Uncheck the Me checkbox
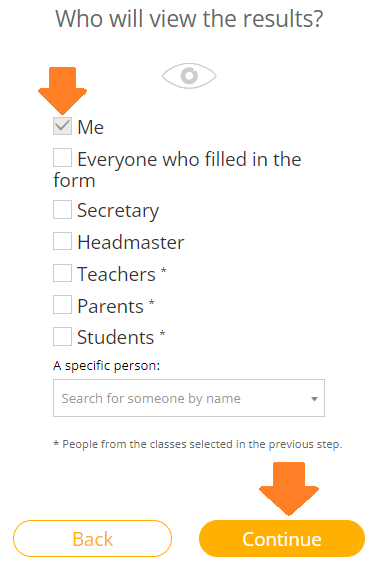Screen dimensions: 383x576 click(62, 126)
